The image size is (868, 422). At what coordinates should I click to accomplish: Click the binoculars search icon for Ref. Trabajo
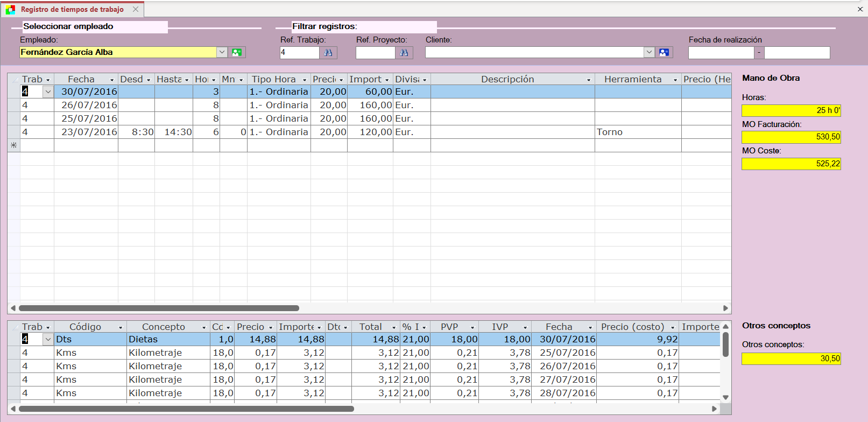tap(328, 52)
